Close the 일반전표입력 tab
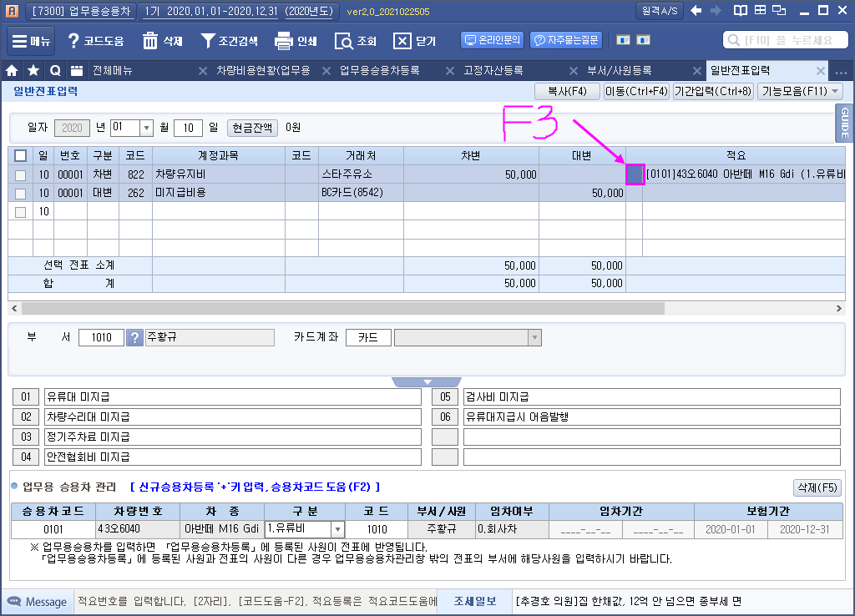 click(x=820, y=71)
